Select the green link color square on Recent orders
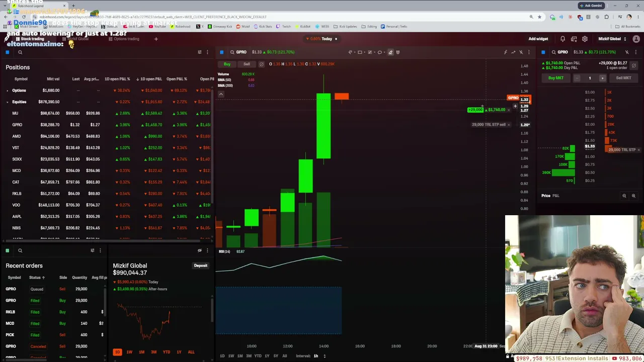This screenshot has width=644, height=362. click(8, 250)
